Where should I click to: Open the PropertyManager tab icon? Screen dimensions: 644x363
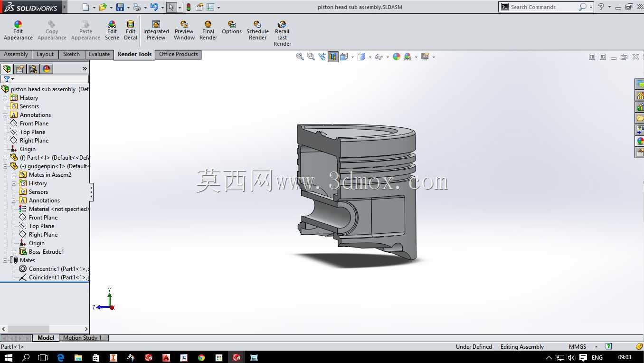coord(20,69)
